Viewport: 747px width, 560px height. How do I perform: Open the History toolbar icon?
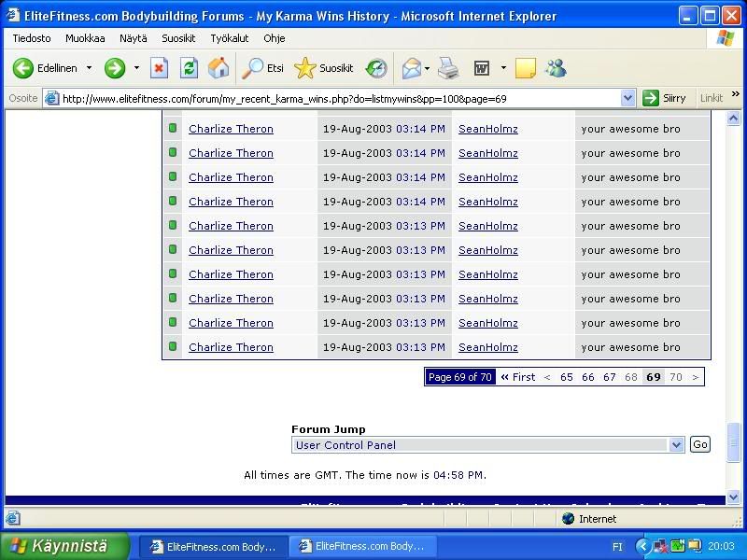point(376,68)
